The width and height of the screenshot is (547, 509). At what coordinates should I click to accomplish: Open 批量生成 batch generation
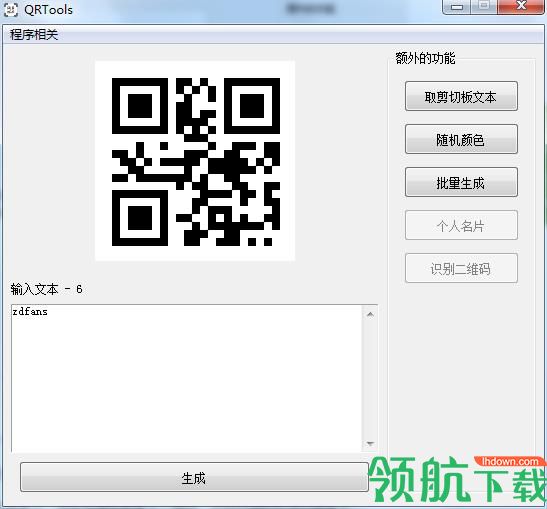click(x=461, y=182)
